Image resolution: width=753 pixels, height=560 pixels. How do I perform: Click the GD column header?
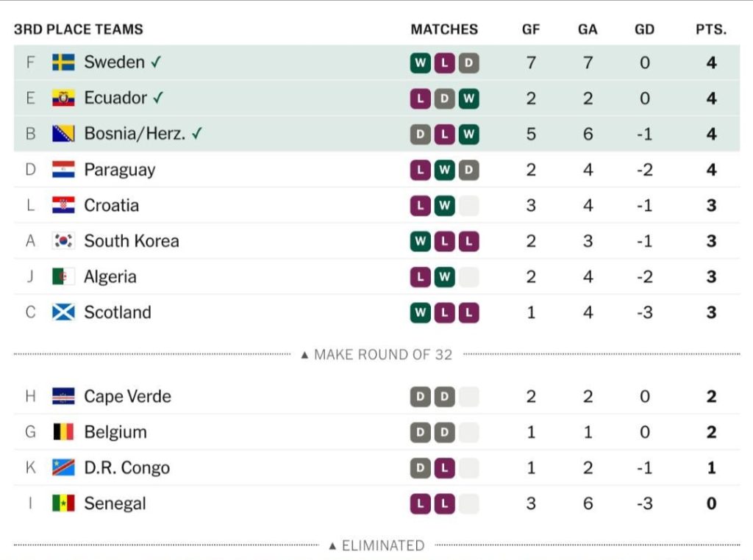pyautogui.click(x=644, y=29)
